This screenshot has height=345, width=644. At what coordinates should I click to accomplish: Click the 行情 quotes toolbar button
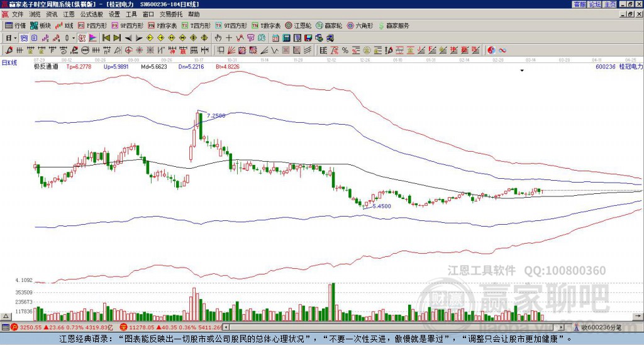point(16,25)
